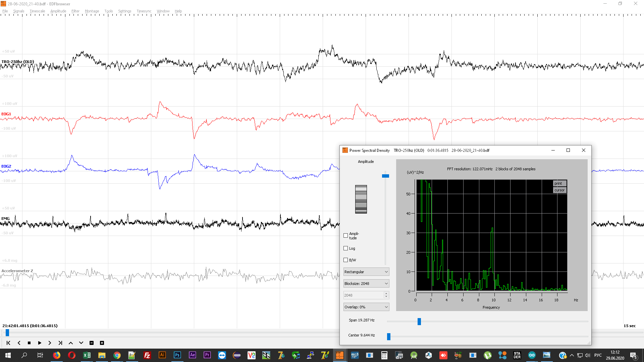The width and height of the screenshot is (644, 362).
Task: Select the Accelerometer Z signal label
Action: (x=17, y=271)
